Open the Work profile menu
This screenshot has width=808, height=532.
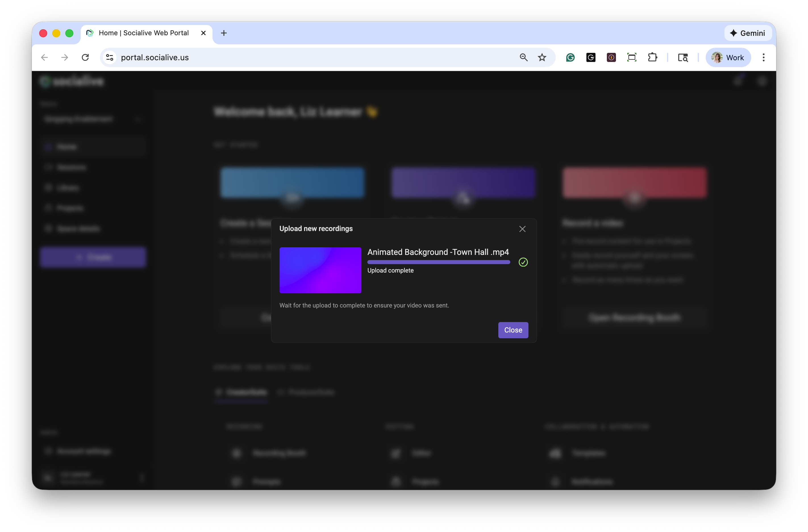[x=728, y=57]
